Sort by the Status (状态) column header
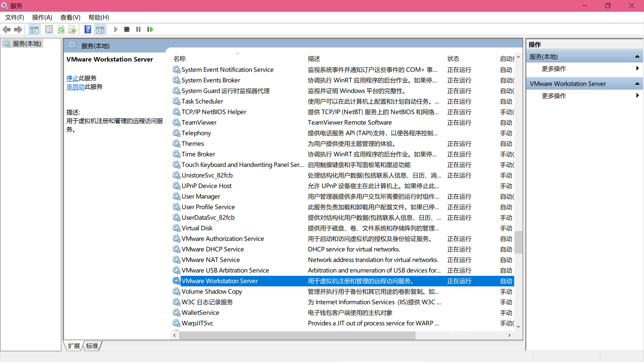644x362 pixels. tap(470, 59)
